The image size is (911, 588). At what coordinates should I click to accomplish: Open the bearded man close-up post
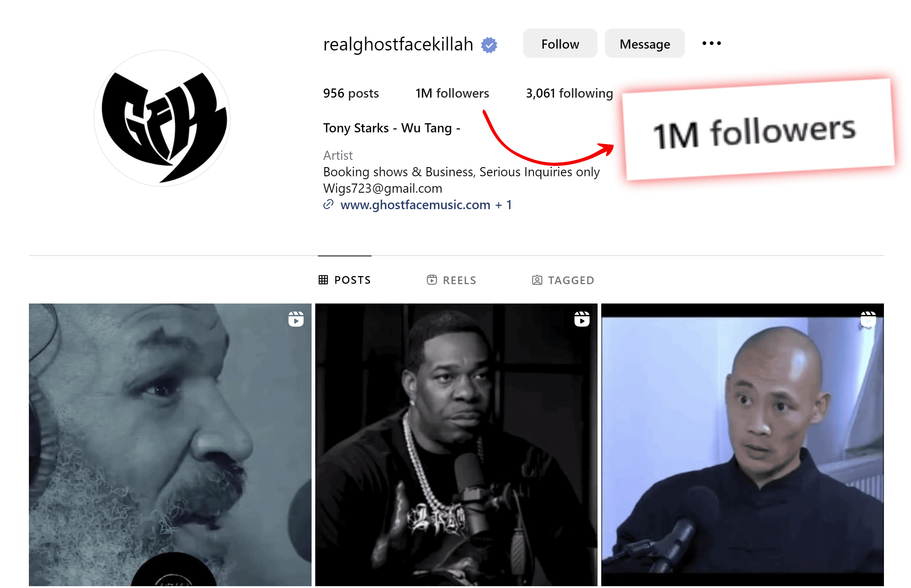click(x=170, y=445)
